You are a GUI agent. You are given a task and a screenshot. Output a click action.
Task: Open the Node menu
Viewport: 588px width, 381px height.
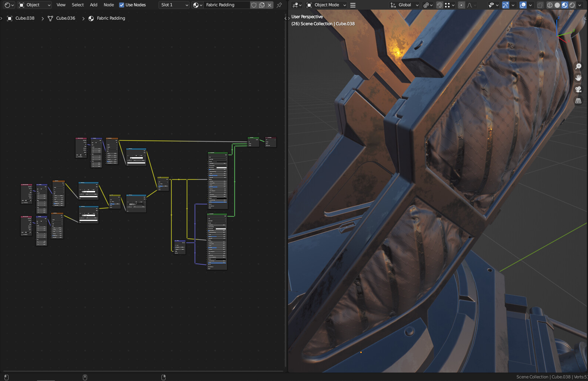(x=108, y=5)
